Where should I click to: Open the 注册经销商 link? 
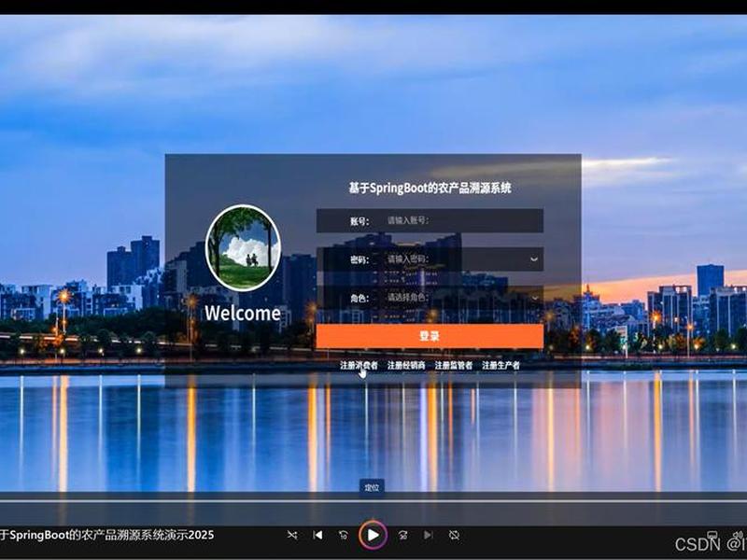(406, 365)
